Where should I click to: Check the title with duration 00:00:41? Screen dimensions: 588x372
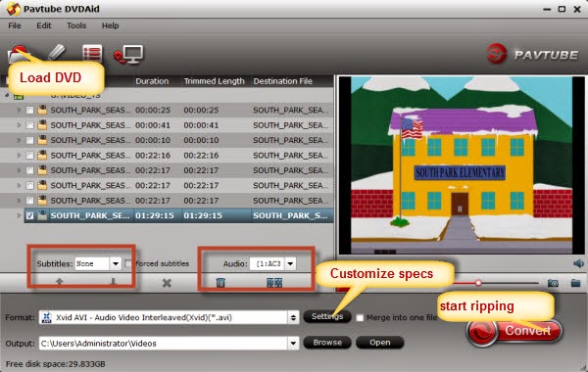point(29,125)
